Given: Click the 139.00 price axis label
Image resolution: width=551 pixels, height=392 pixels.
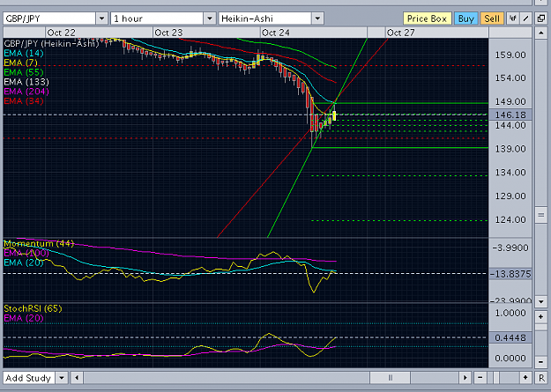Looking at the screenshot, I should 510,149.
